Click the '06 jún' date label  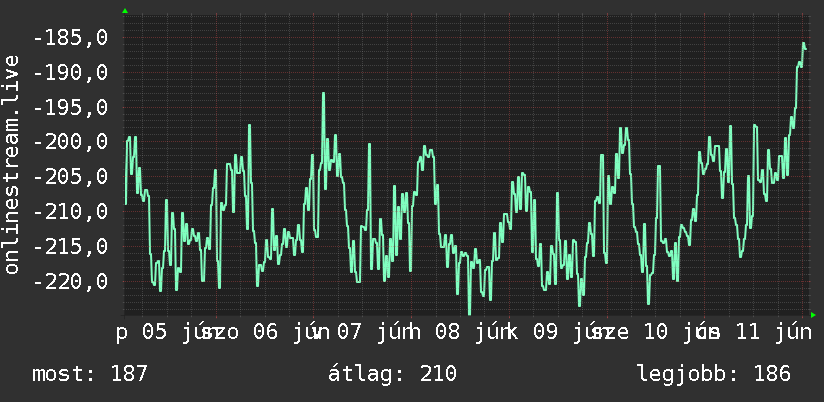coord(291,333)
